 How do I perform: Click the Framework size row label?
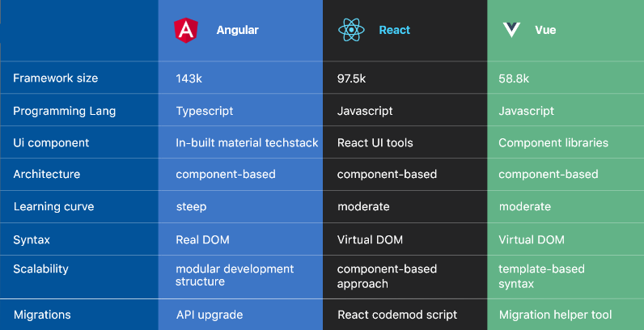56,78
